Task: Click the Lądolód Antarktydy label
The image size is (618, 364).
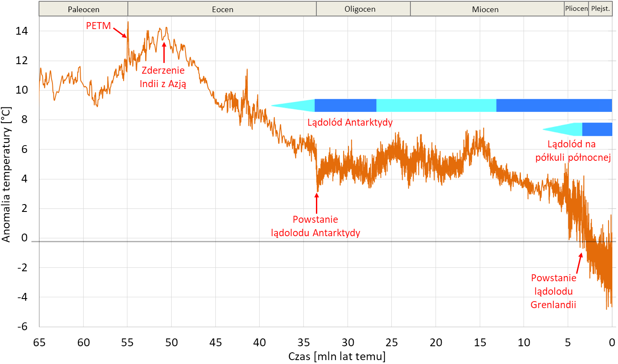Action: point(350,123)
